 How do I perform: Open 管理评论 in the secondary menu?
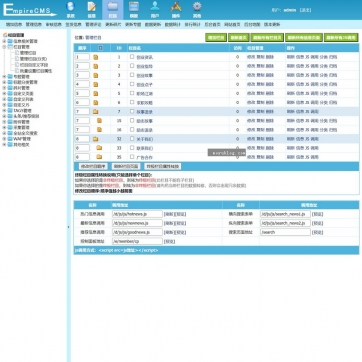click(x=93, y=25)
